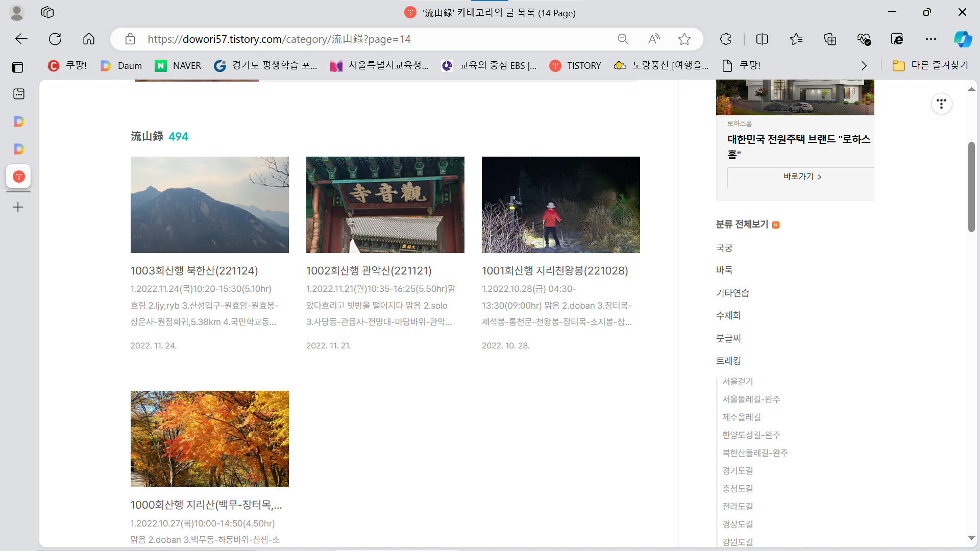Open the floating dots menu button
Screen dimensions: 980x551
click(941, 104)
